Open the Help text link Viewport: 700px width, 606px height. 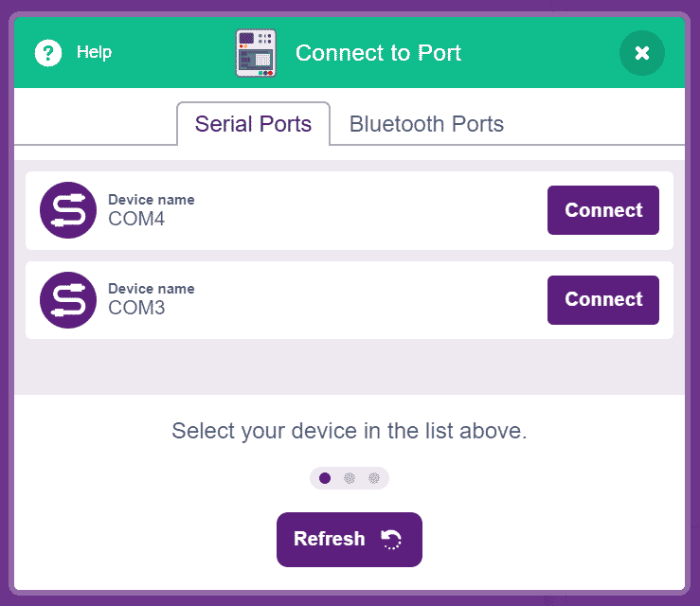coord(94,52)
